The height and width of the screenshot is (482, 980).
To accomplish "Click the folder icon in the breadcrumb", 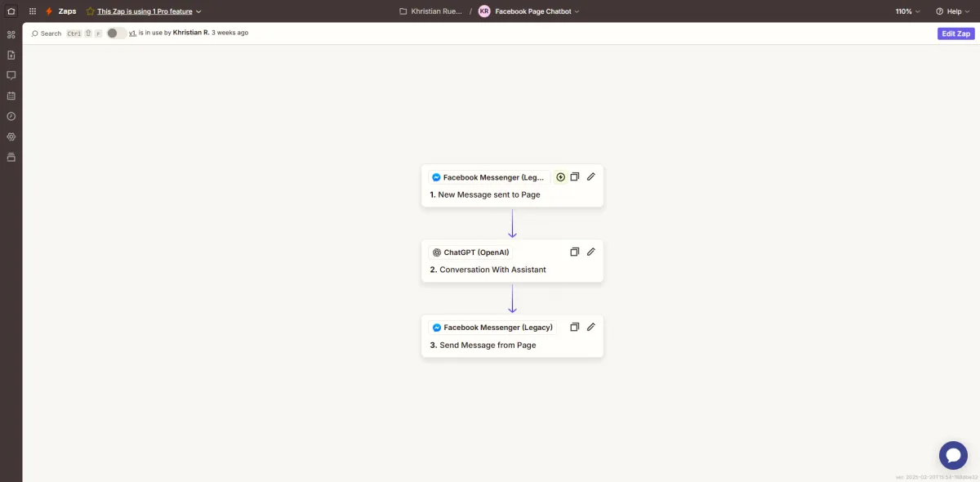I will coord(403,11).
